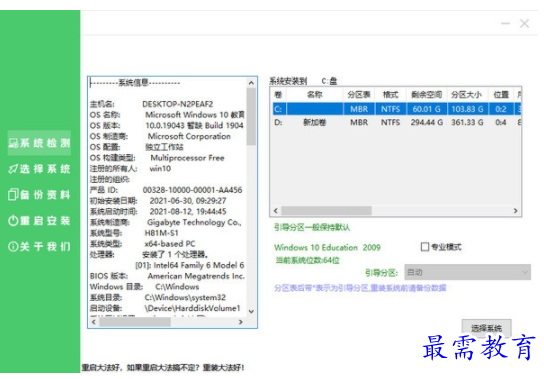This screenshot has width=544, height=379.
Task: Click the H81M-S1 system model text
Action: [161, 233]
